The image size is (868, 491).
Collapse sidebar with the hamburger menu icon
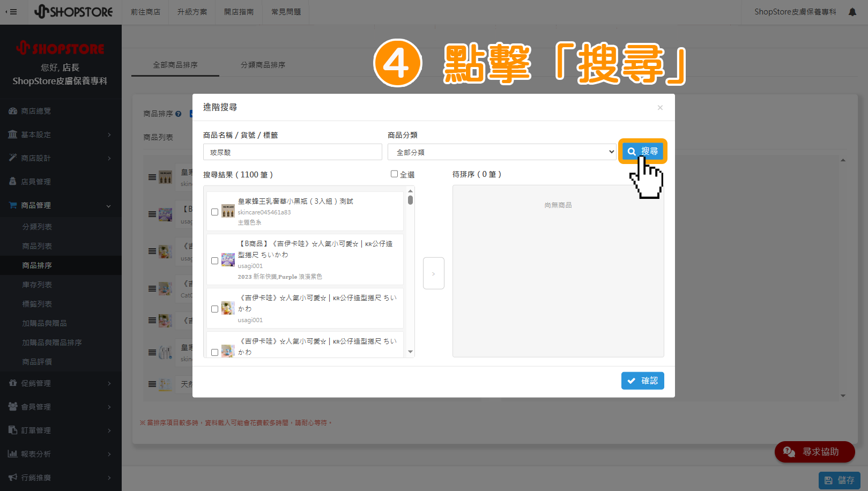(11, 12)
